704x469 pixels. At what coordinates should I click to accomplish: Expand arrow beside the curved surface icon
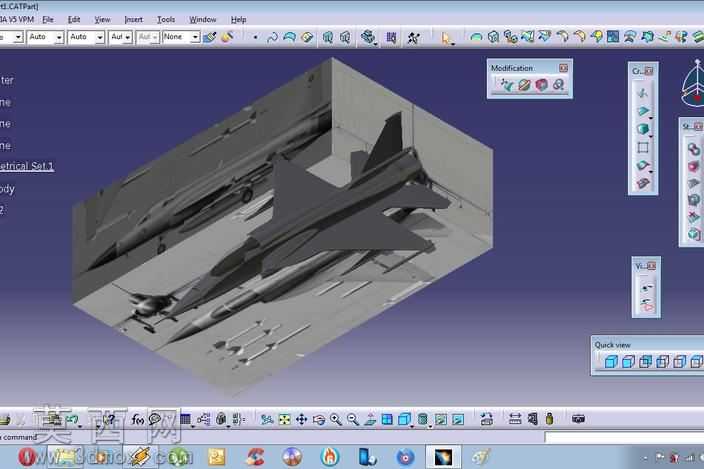point(651,172)
